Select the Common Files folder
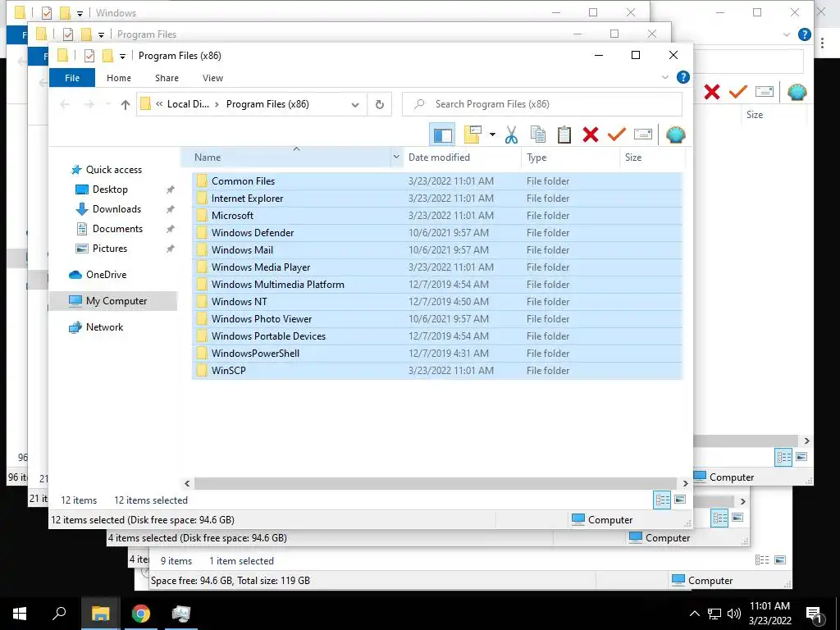This screenshot has height=630, width=840. 437,181
